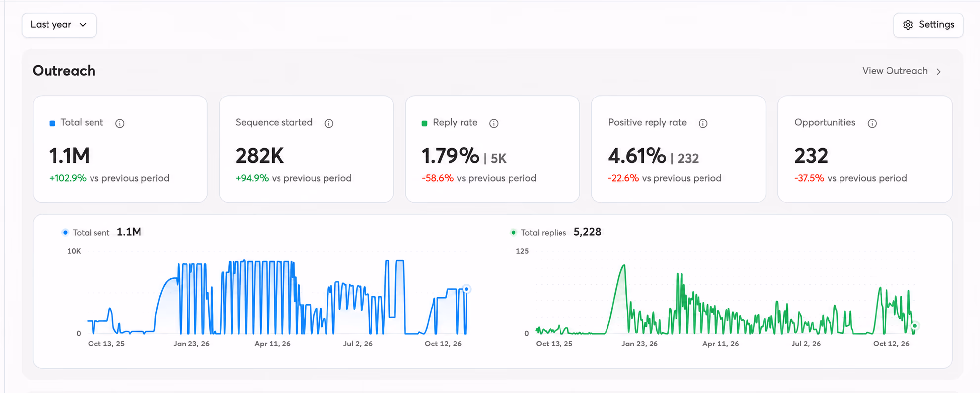Click the end-point marker on Total sent chart
Image resolution: width=980 pixels, height=393 pixels.
pos(467,289)
